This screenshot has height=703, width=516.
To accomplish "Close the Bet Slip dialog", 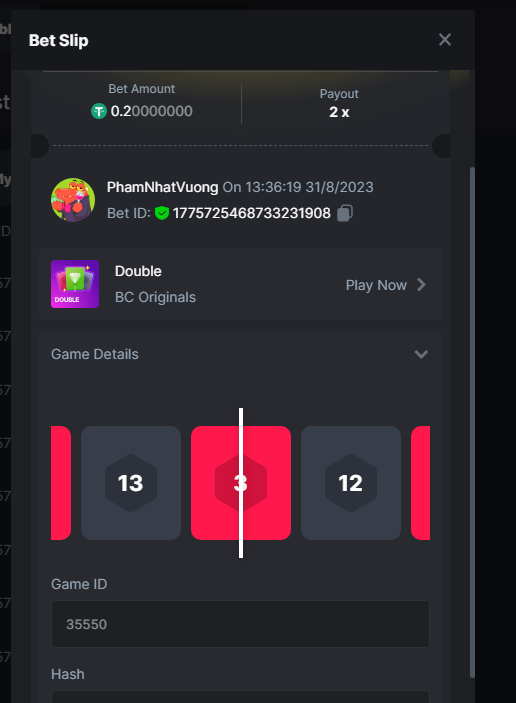I will pyautogui.click(x=445, y=39).
